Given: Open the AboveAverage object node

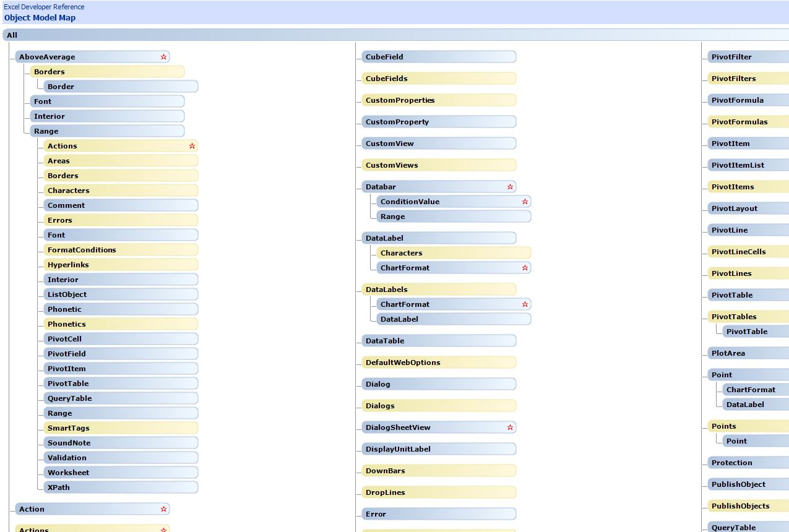Looking at the screenshot, I should [x=47, y=57].
